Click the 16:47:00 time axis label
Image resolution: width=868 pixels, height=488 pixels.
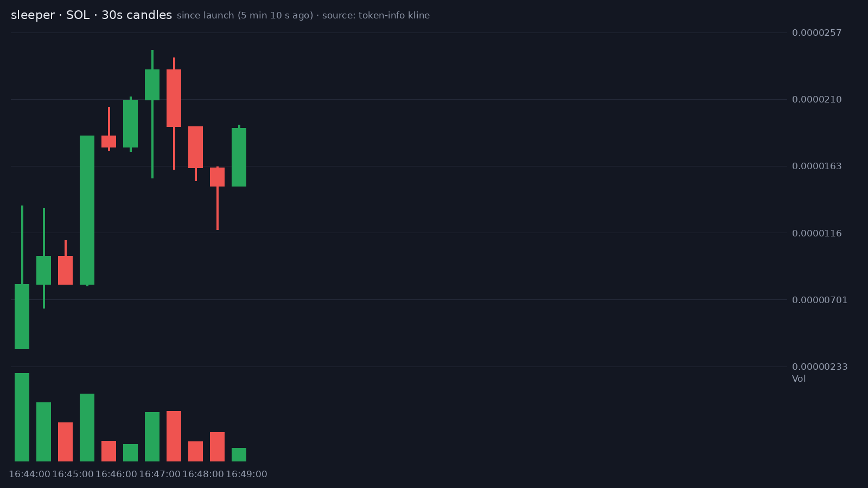(x=159, y=474)
